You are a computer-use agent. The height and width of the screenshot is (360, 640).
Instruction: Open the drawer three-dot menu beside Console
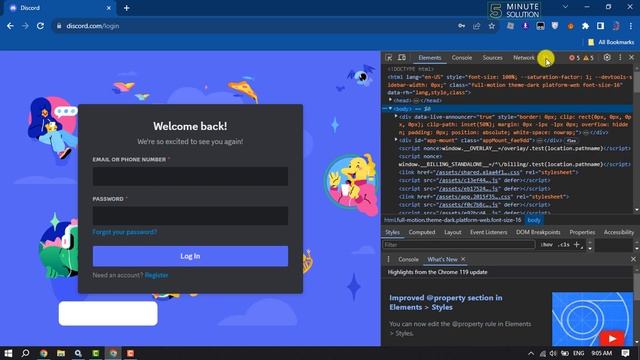tap(388, 259)
